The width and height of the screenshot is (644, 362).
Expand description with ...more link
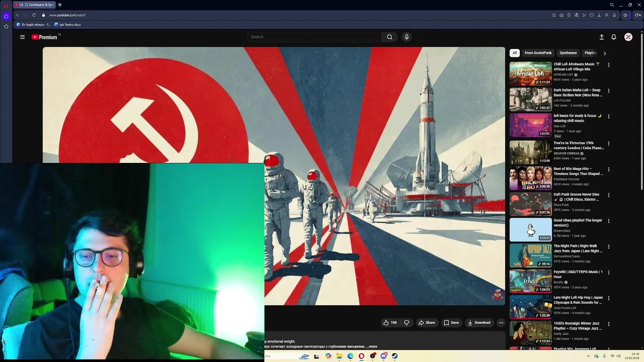[x=372, y=346]
